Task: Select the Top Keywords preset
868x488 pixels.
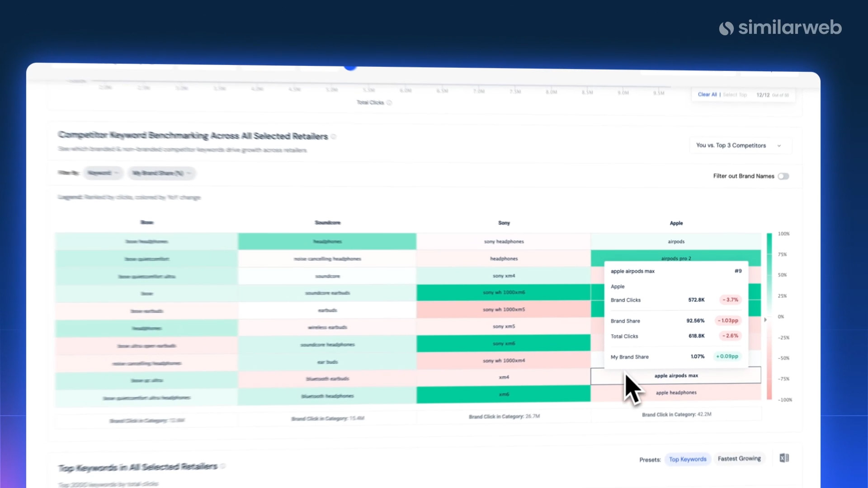Action: click(687, 459)
